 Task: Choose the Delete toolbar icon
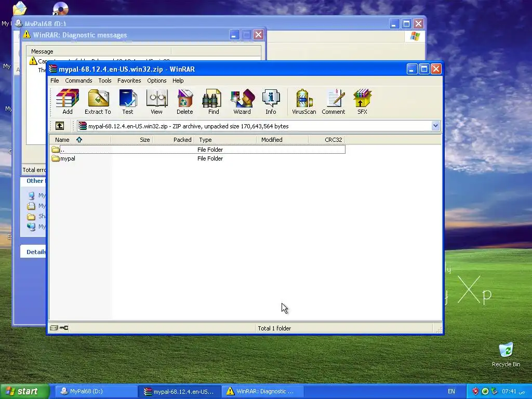[184, 101]
